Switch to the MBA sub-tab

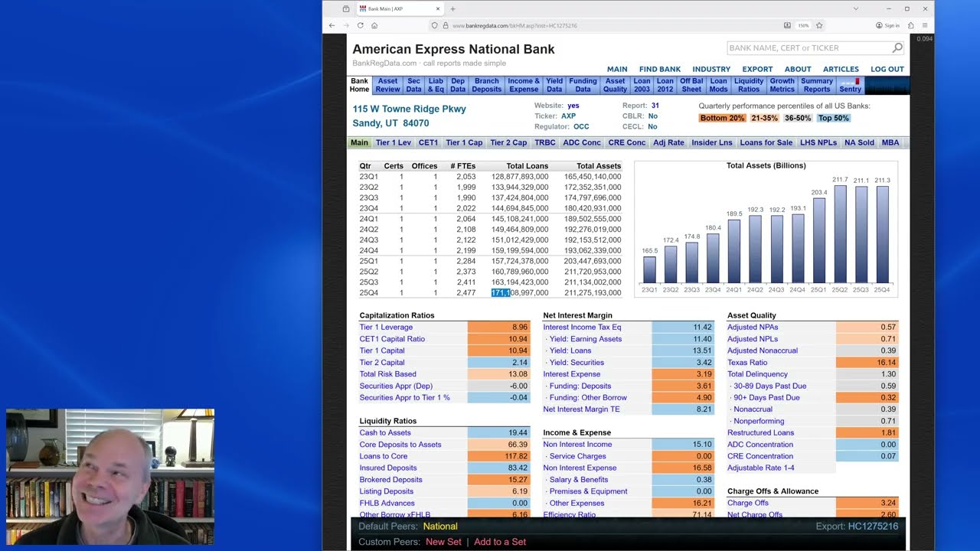(890, 142)
